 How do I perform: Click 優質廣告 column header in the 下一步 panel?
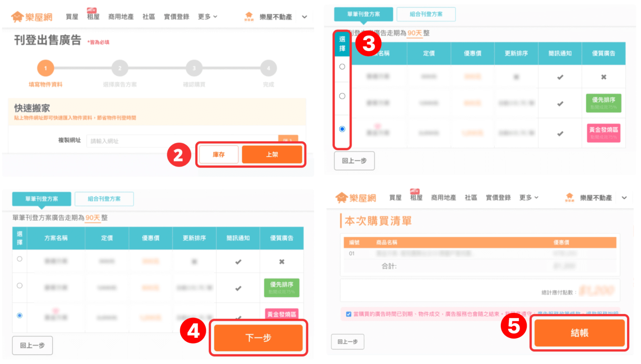(x=282, y=238)
